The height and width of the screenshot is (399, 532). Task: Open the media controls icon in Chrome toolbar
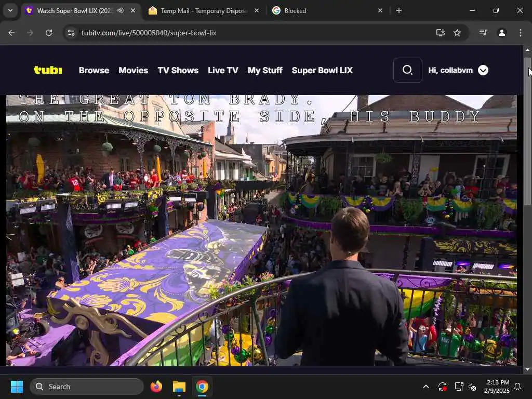click(x=483, y=33)
